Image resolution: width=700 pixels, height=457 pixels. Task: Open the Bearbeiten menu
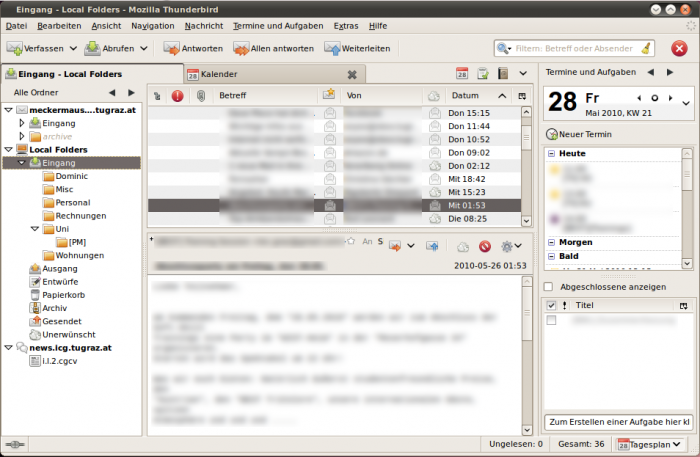[59, 26]
